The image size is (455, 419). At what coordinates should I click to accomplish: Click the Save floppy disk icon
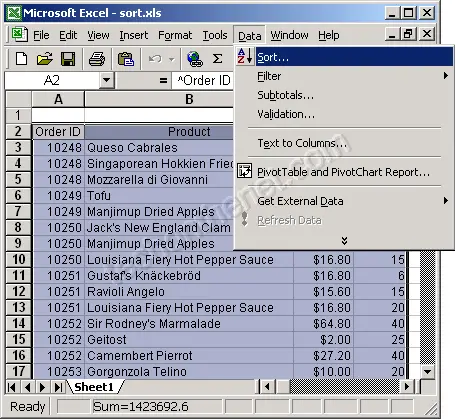pyautogui.click(x=68, y=59)
